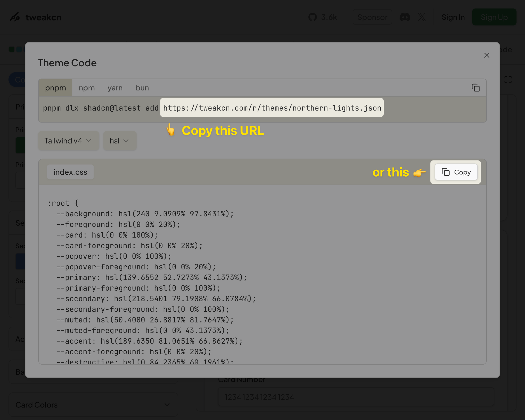The height and width of the screenshot is (420, 525).
Task: Select the bun tab
Action: pyautogui.click(x=142, y=88)
